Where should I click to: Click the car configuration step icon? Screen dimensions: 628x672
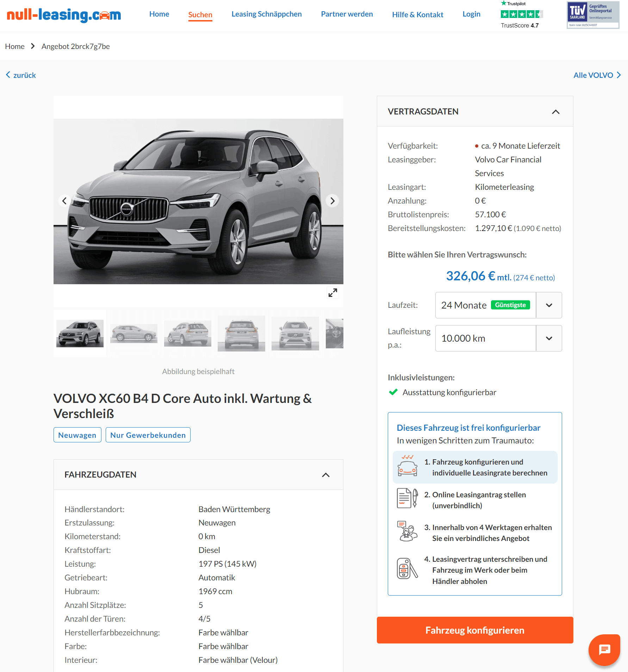pos(408,466)
